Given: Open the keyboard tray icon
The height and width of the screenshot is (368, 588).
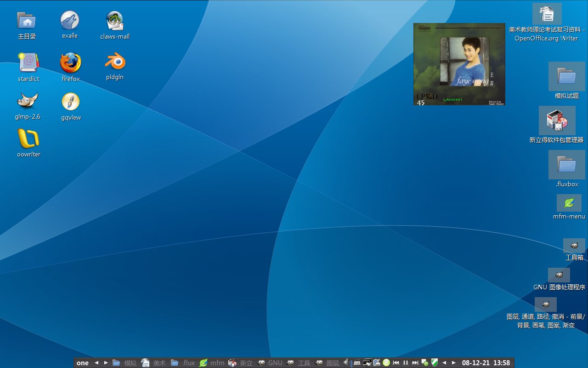Looking at the screenshot, I should tap(357, 363).
